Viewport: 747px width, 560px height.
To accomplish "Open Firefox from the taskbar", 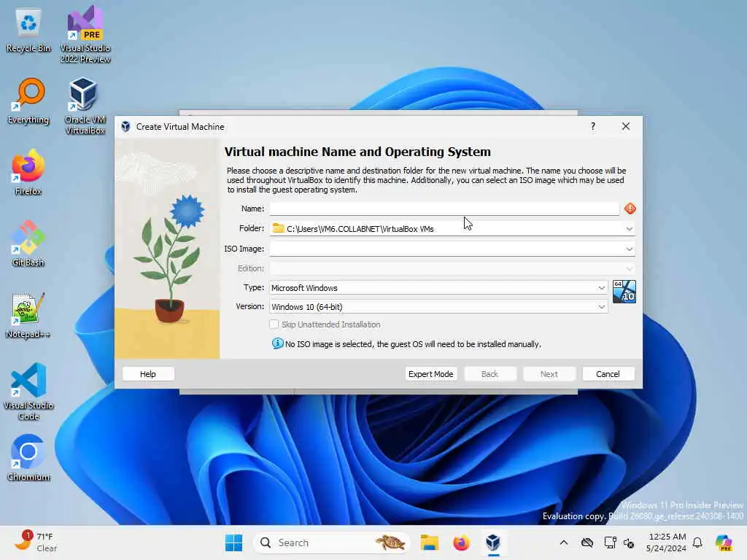I will click(x=461, y=542).
